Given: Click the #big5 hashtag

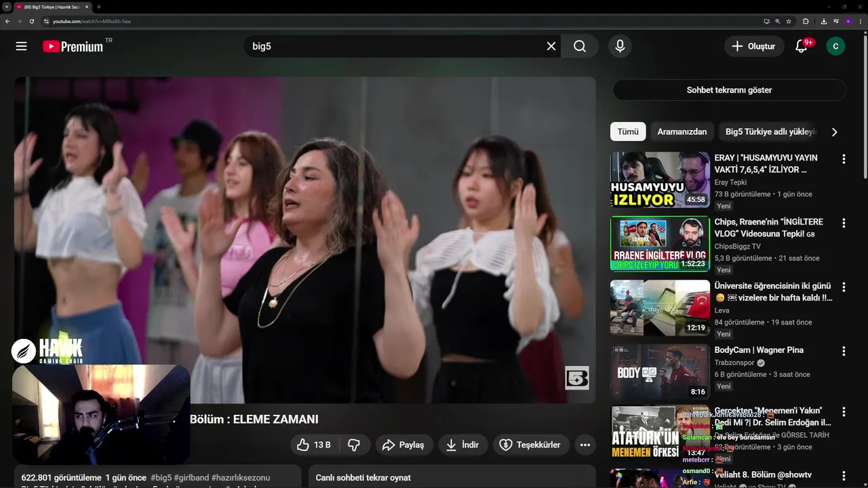Looking at the screenshot, I should 161,478.
